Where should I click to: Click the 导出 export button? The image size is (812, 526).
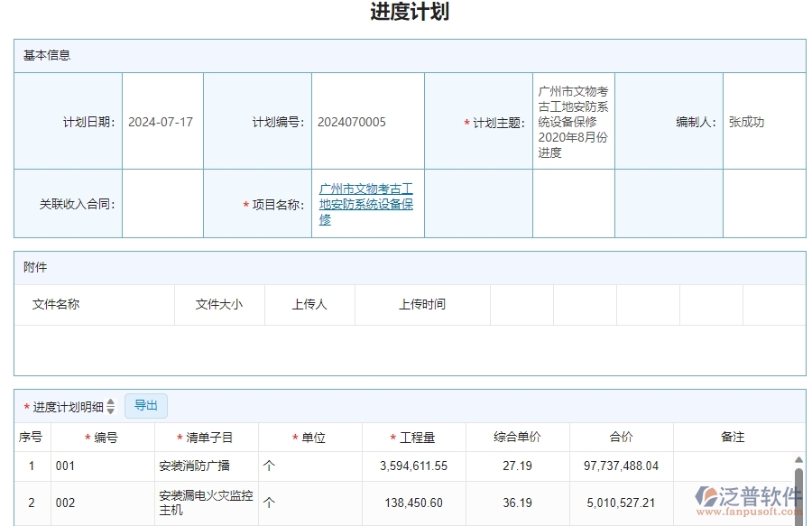(x=145, y=405)
